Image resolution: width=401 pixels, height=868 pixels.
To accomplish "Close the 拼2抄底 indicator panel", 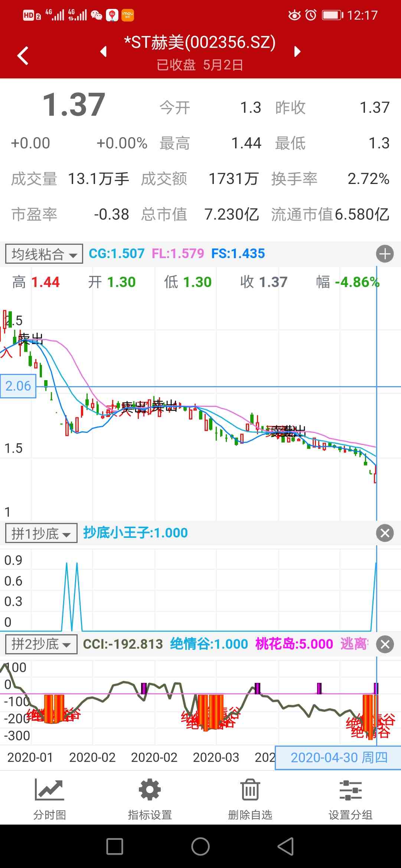I will (385, 644).
